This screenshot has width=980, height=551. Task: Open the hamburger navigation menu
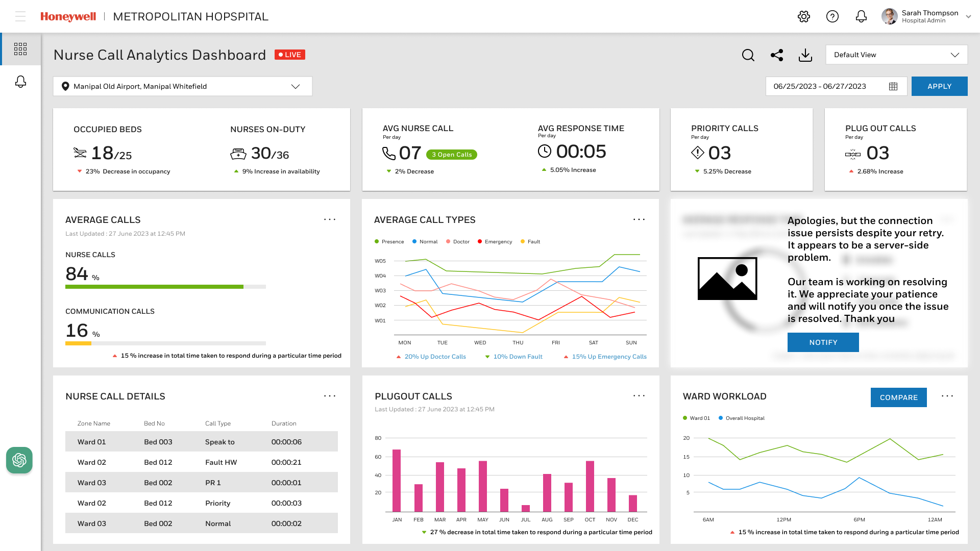tap(20, 16)
